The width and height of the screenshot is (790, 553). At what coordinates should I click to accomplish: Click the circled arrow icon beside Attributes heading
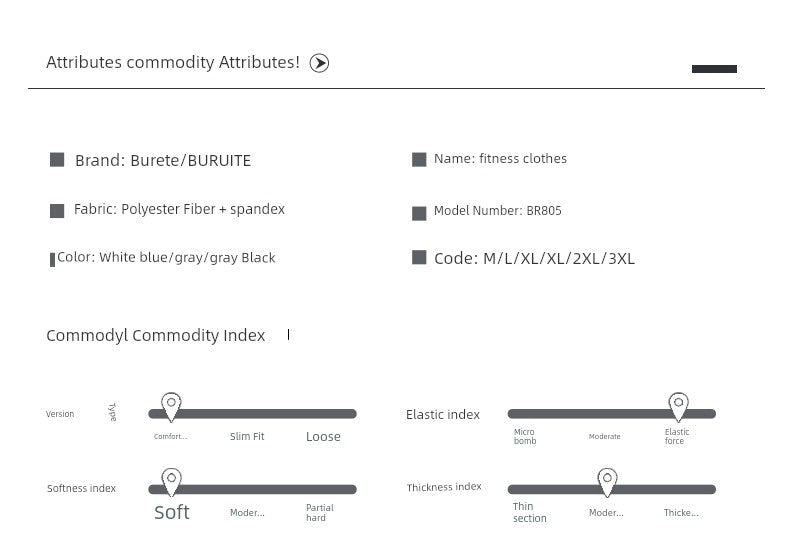tap(319, 63)
